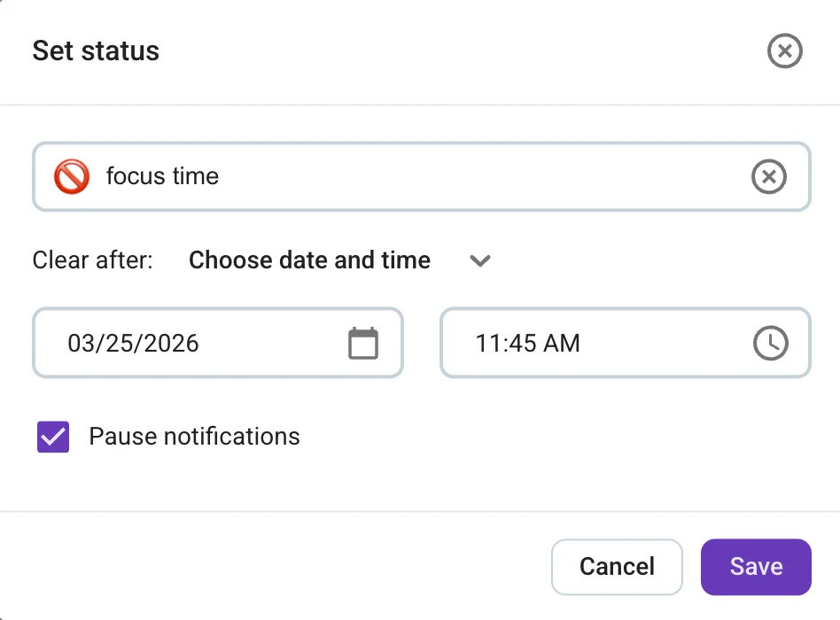Cancel the status change
The height and width of the screenshot is (620, 840).
click(x=617, y=567)
